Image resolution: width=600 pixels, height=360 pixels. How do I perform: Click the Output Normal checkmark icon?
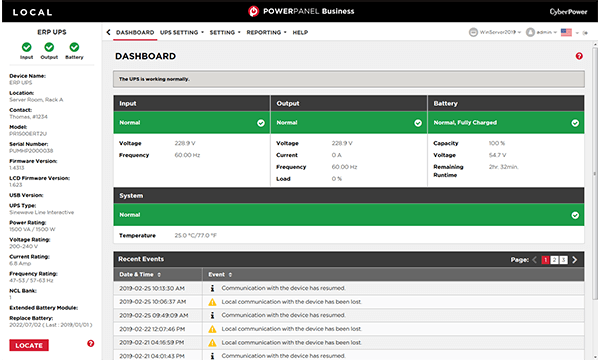coord(418,123)
